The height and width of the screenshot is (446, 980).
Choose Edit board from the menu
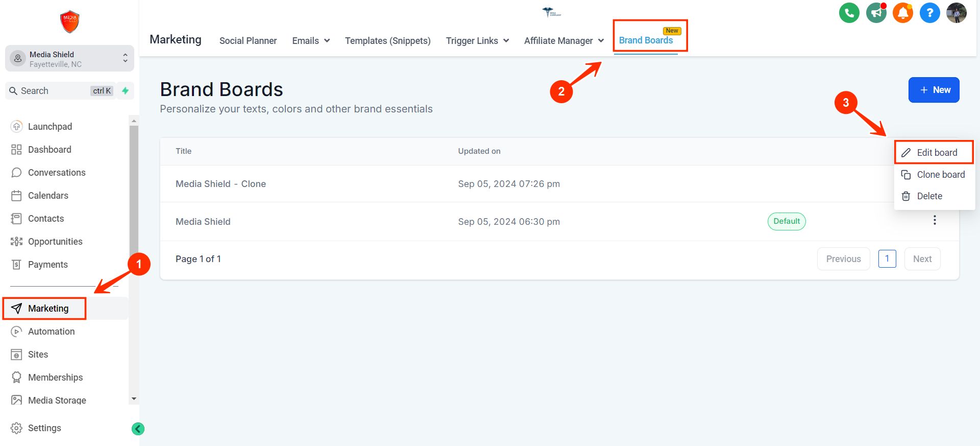click(934, 152)
